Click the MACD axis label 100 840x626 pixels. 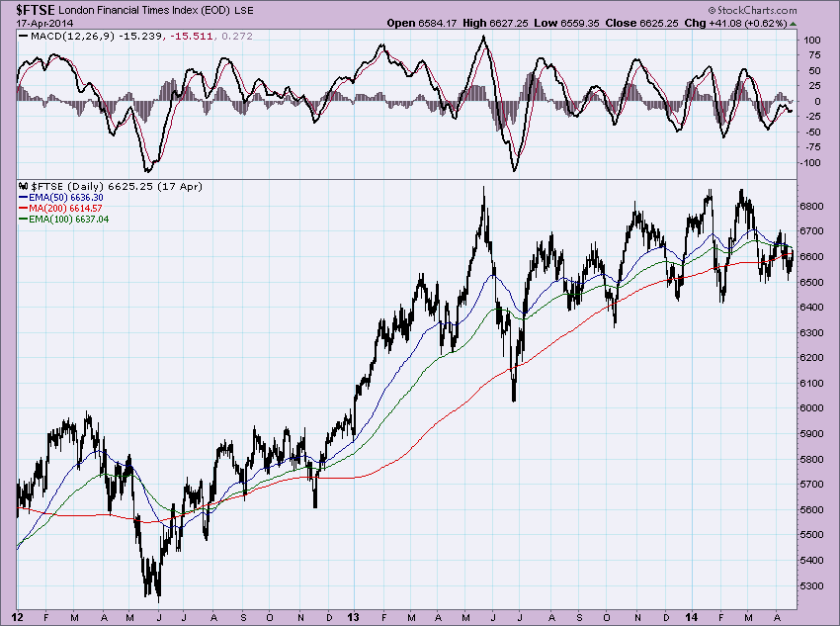811,41
